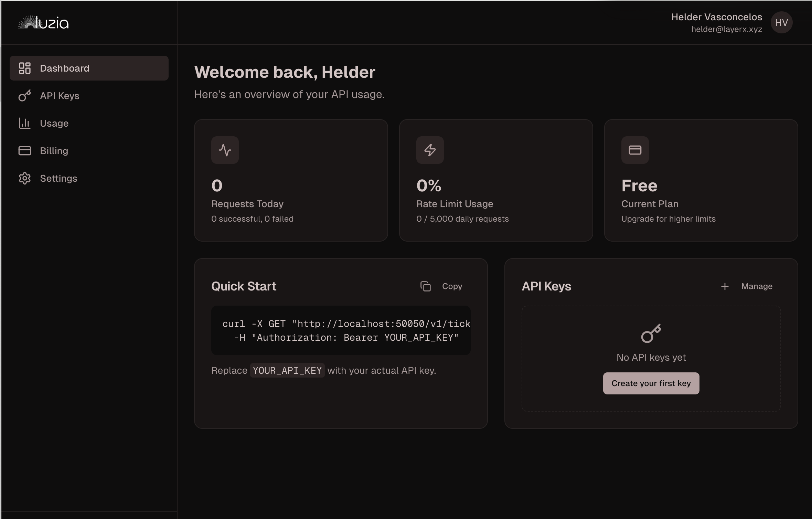812x519 pixels.
Task: Click the key icon above No API keys yet
Action: 651,334
